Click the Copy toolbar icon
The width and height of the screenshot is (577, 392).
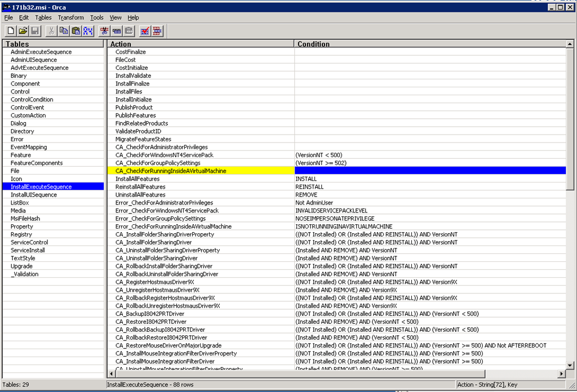(x=63, y=31)
